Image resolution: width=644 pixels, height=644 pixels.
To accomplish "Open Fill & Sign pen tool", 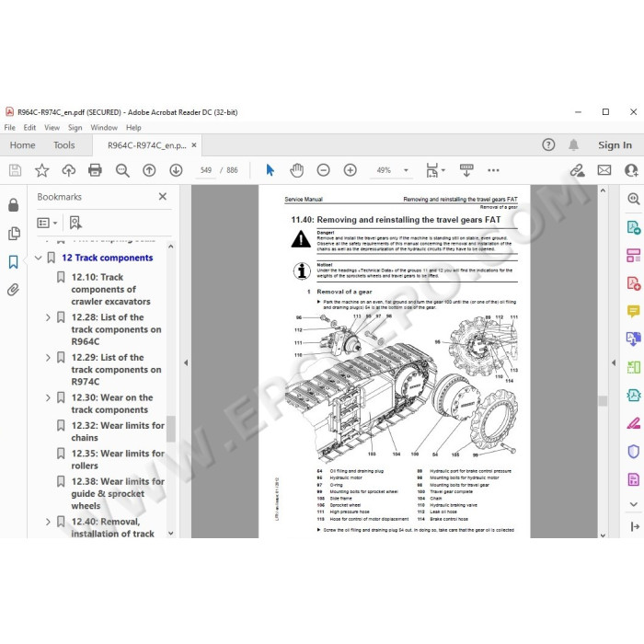I will [x=633, y=423].
